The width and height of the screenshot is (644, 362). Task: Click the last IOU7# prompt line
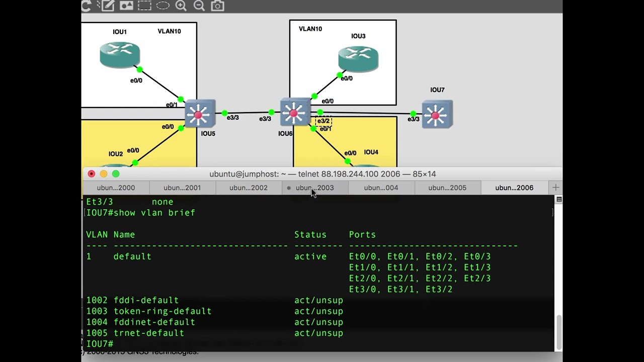pos(100,344)
